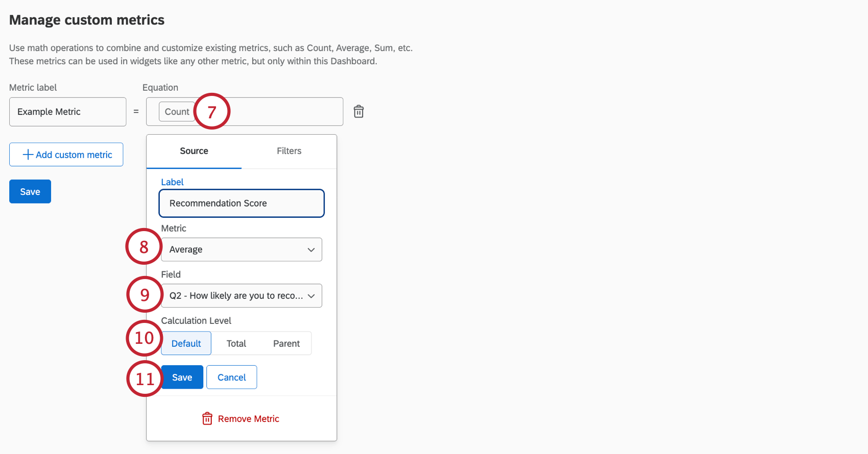
Task: Click the trash icon beside the equation
Action: tap(359, 111)
